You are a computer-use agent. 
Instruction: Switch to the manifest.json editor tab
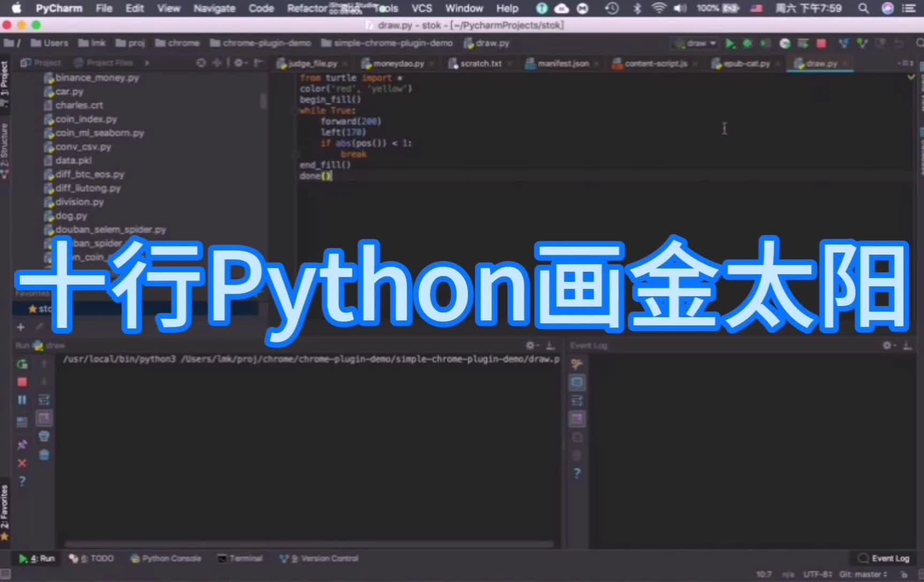point(561,63)
